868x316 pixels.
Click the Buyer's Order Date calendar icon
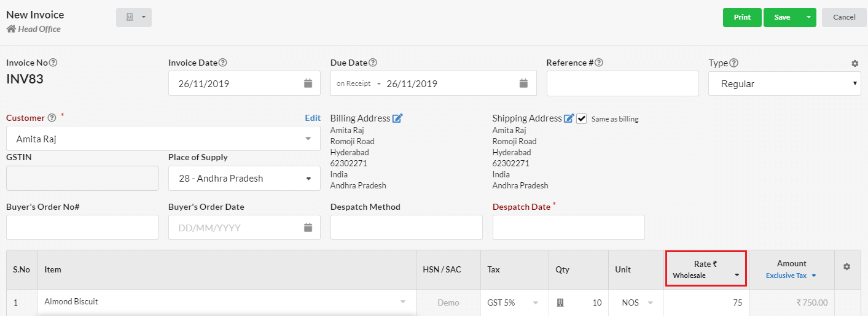click(308, 228)
